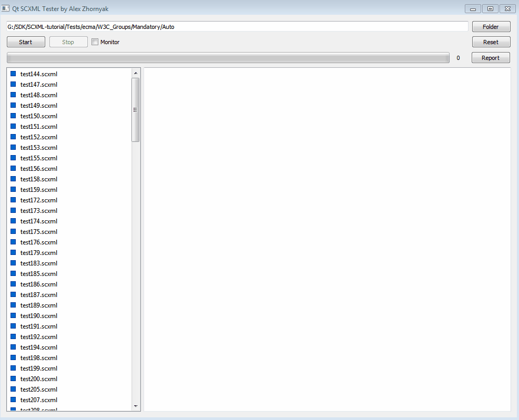Click the status icon for test159.scxml

(x=13, y=190)
